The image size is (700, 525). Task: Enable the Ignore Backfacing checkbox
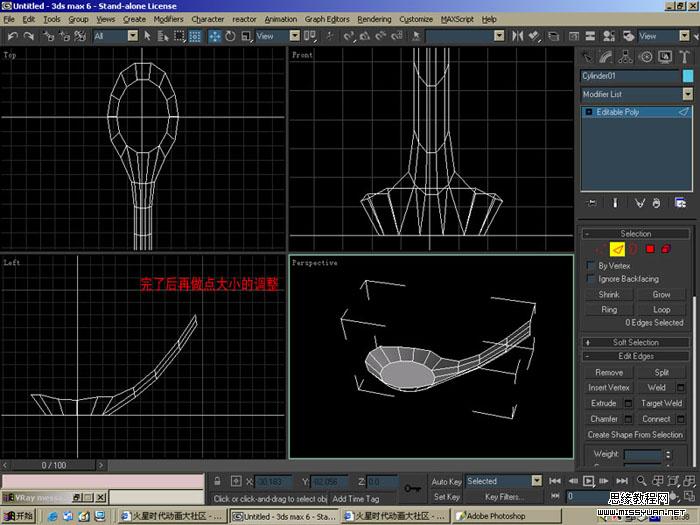[591, 279]
